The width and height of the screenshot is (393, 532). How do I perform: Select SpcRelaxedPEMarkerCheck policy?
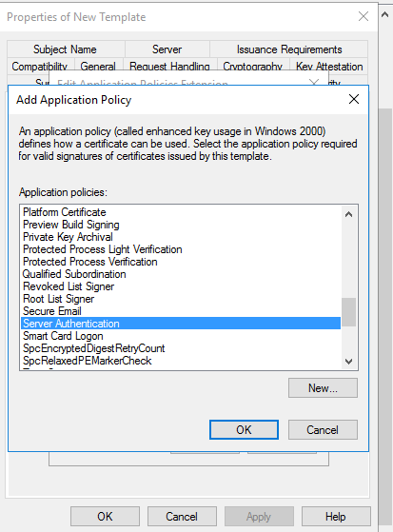click(x=181, y=361)
